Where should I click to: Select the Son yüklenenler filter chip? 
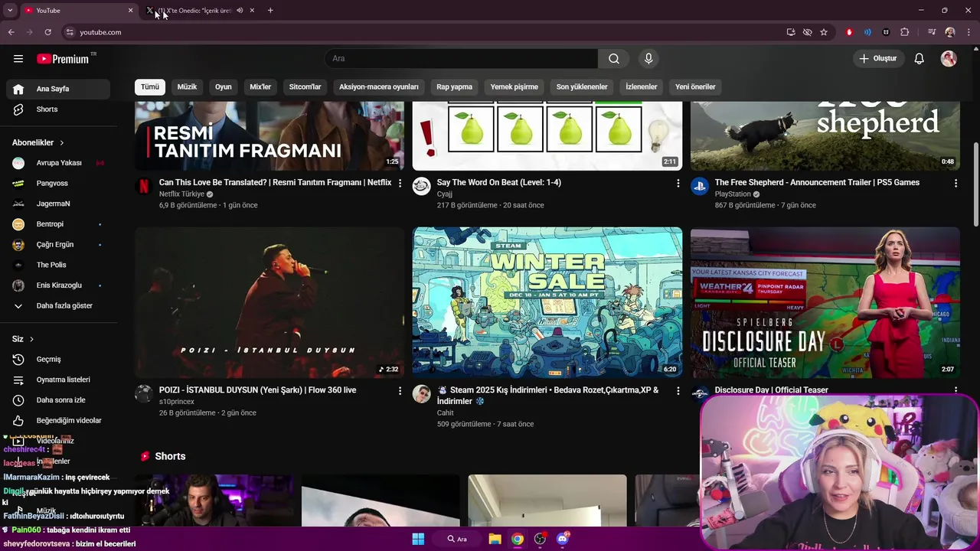pyautogui.click(x=582, y=86)
